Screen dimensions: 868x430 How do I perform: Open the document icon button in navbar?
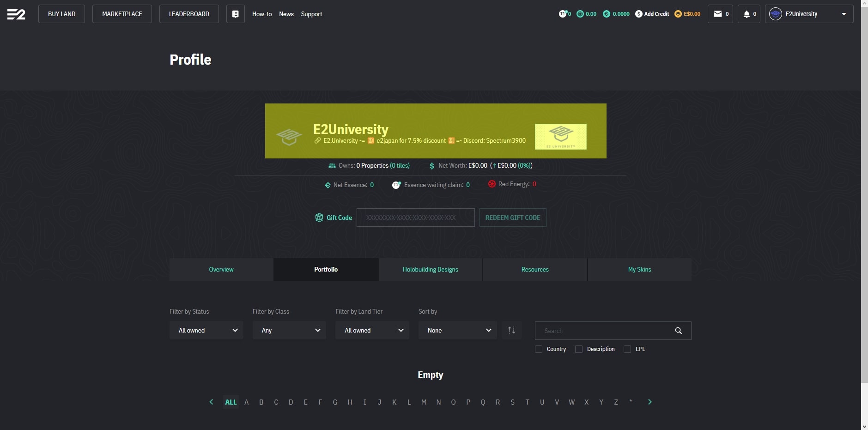(235, 14)
